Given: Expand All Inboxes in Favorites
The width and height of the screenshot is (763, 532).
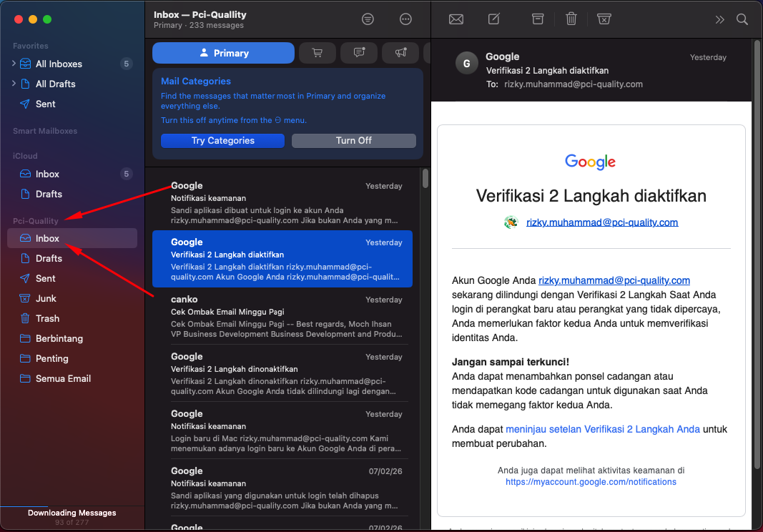Looking at the screenshot, I should (x=13, y=64).
